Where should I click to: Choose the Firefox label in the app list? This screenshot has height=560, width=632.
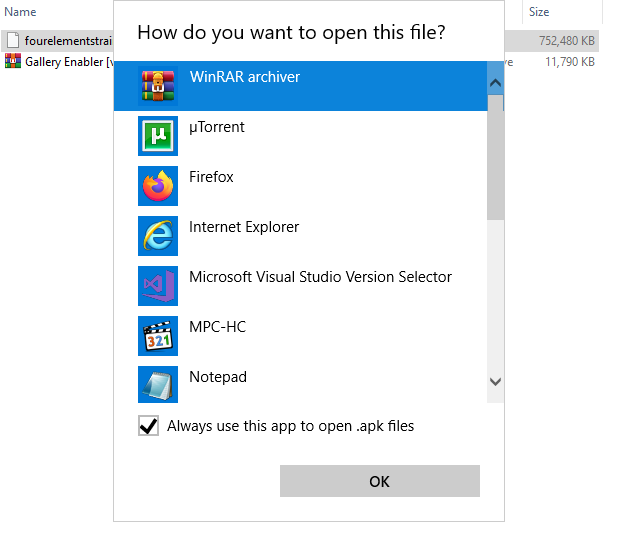[211, 177]
